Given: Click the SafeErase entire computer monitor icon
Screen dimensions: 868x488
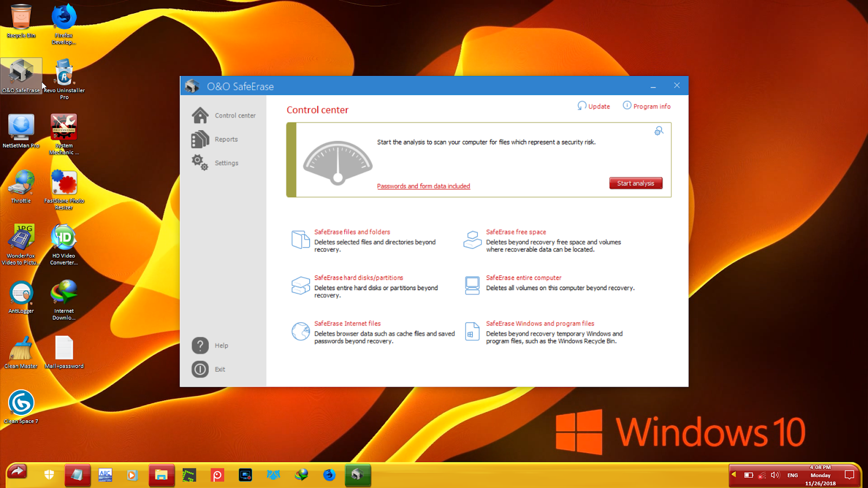Looking at the screenshot, I should (x=473, y=285).
